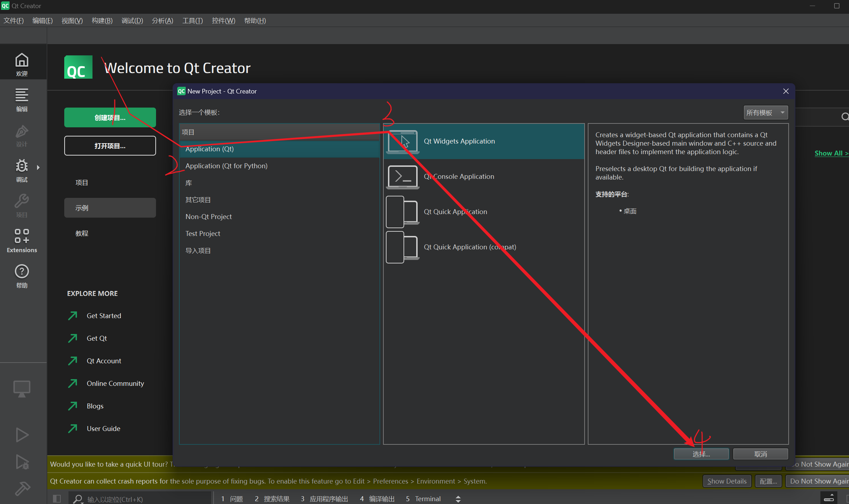
Task: Click the Build hammer icon
Action: click(x=22, y=488)
